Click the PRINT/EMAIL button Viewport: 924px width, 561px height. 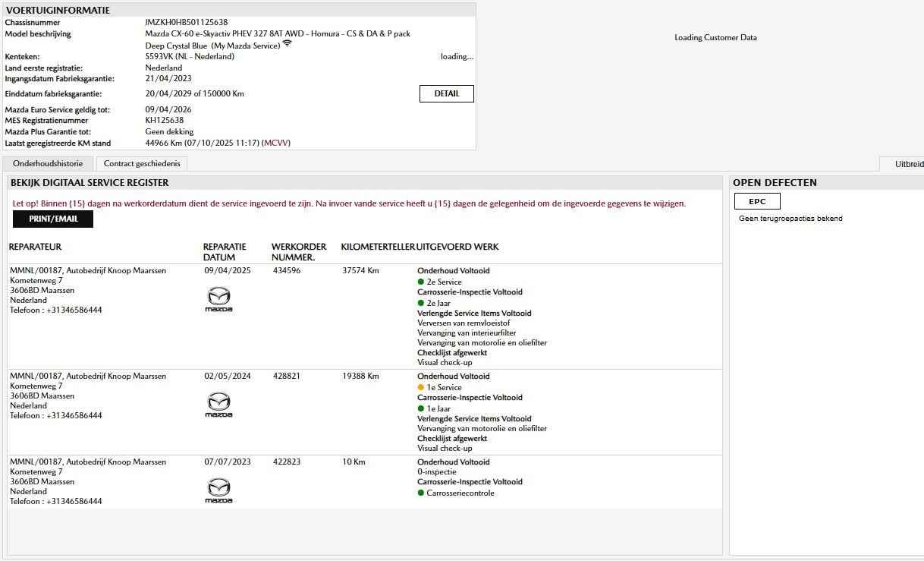click(53, 219)
